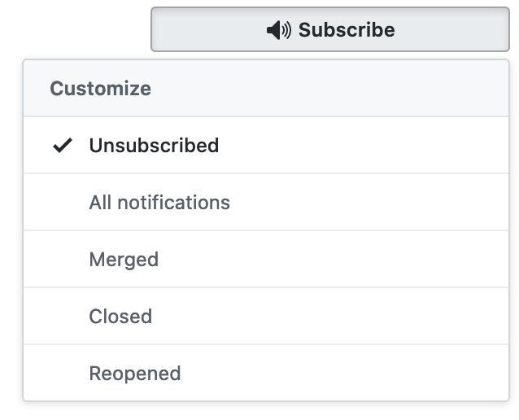Toggle the Subscribe dropdown via its label
This screenshot has width=519, height=420.
(347, 30)
